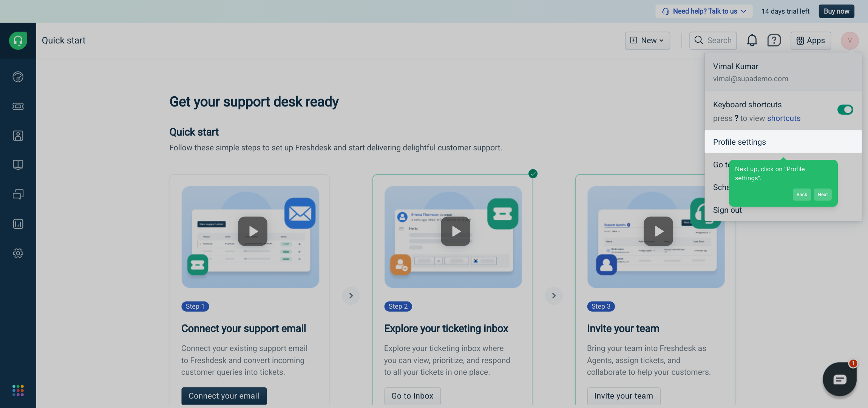Click the Search input field
Screen dimensions: 868x408
713,40
